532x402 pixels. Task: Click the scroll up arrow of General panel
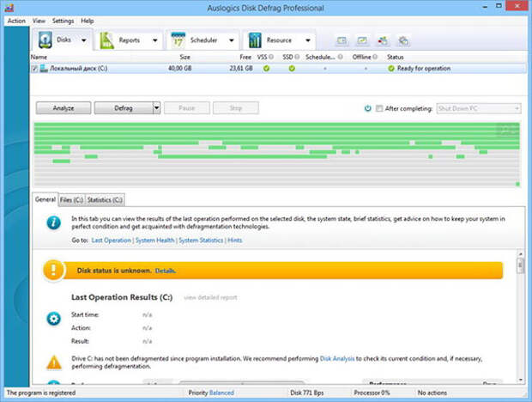(x=520, y=253)
